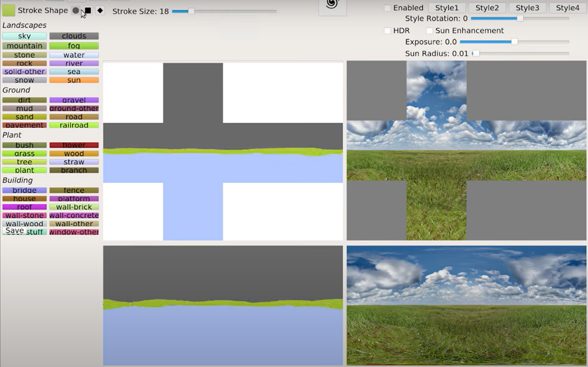
Task: Pick the railroad label
Action: tap(74, 126)
